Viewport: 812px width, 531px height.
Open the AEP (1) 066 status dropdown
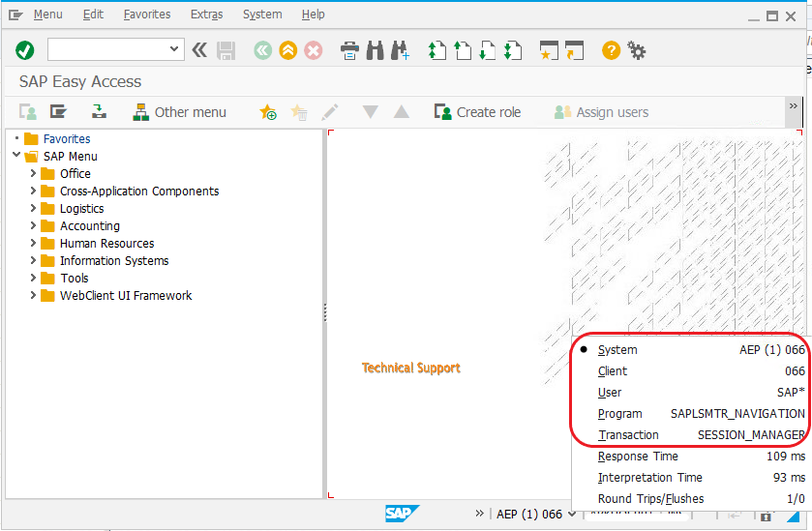pos(571,514)
